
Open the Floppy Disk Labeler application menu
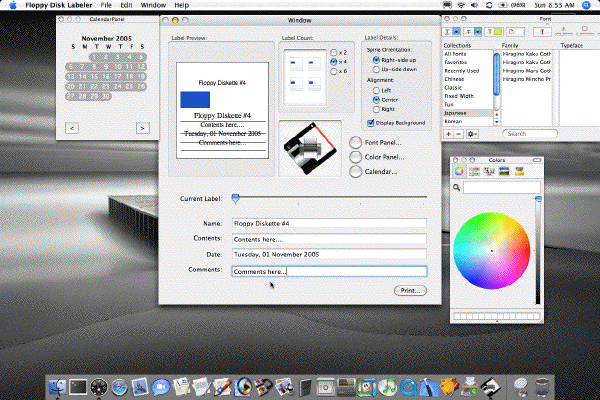tap(59, 5)
